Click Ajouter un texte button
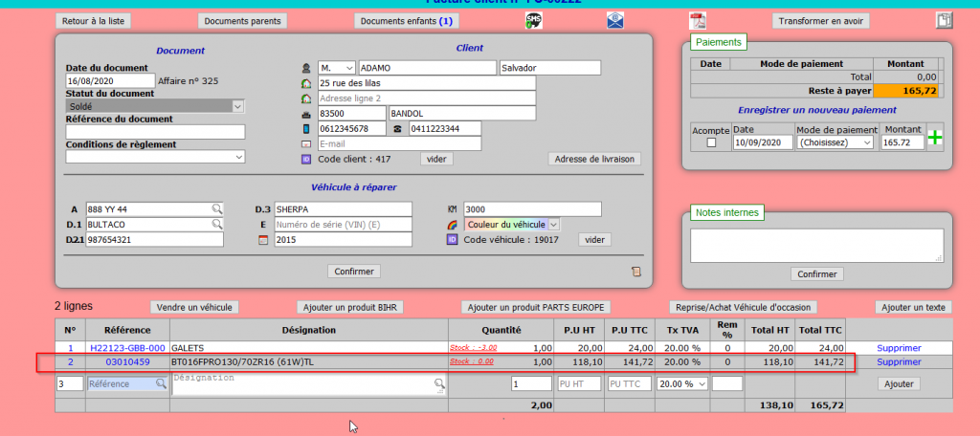980x436 pixels. [x=914, y=307]
